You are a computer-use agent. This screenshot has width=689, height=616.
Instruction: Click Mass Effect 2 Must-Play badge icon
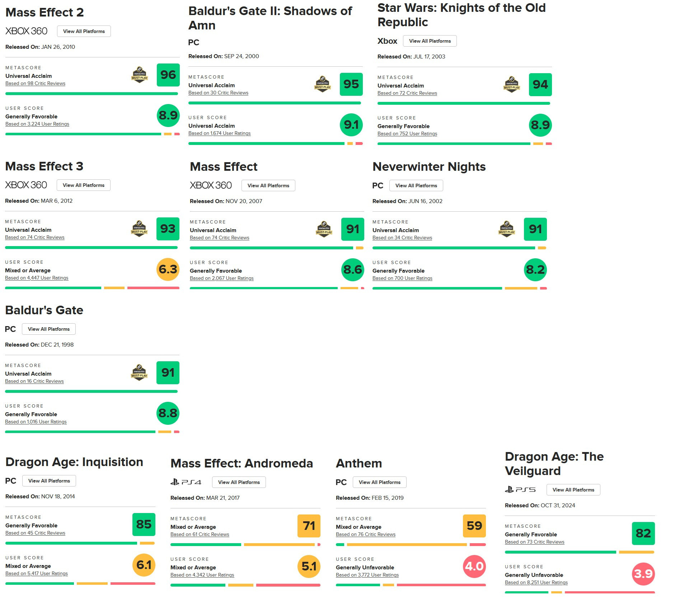140,75
